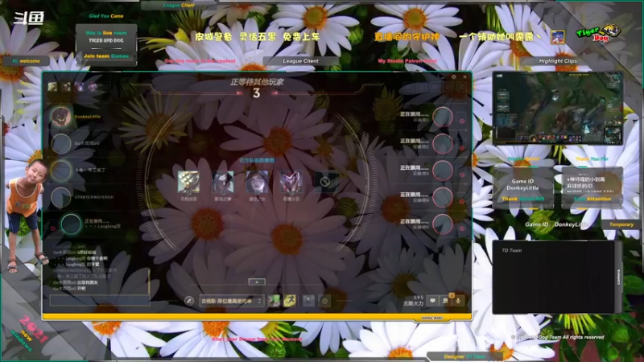Click the countdown number 3 at top
The image size is (644, 362).
click(x=256, y=93)
